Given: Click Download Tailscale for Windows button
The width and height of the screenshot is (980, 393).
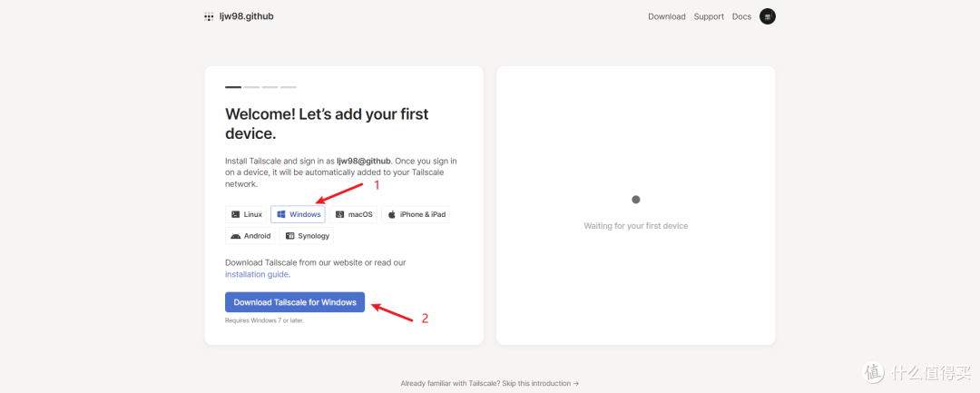Looking at the screenshot, I should pyautogui.click(x=295, y=302).
